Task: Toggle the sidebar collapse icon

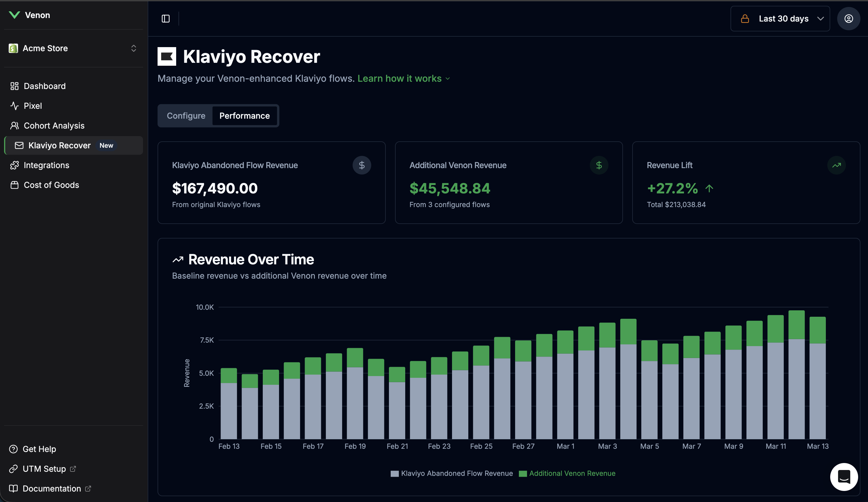Action: (x=166, y=19)
